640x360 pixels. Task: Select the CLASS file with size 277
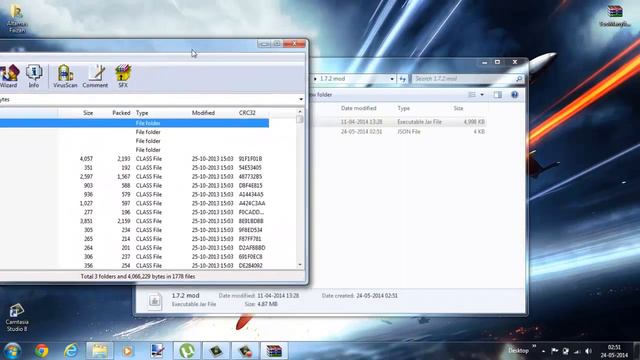(134, 212)
